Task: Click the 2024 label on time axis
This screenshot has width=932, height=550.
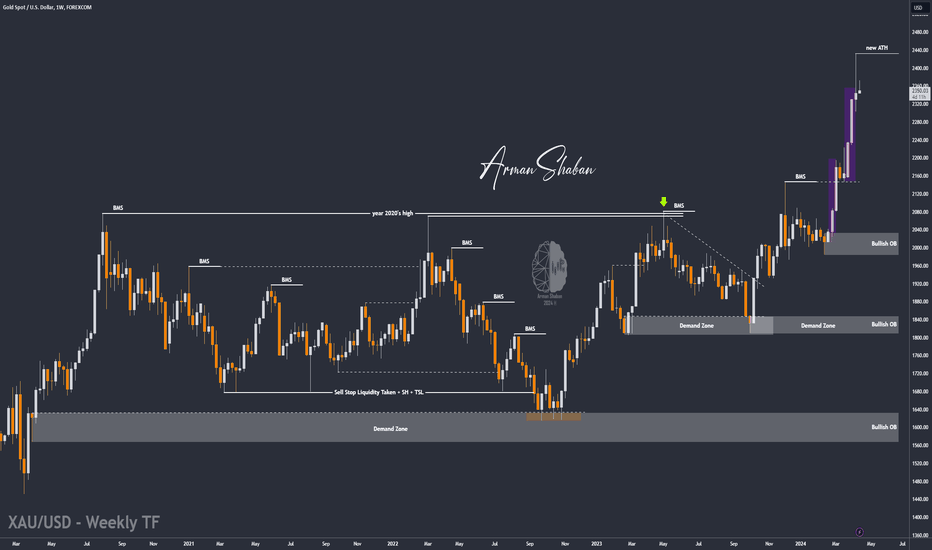Action: tap(800, 543)
